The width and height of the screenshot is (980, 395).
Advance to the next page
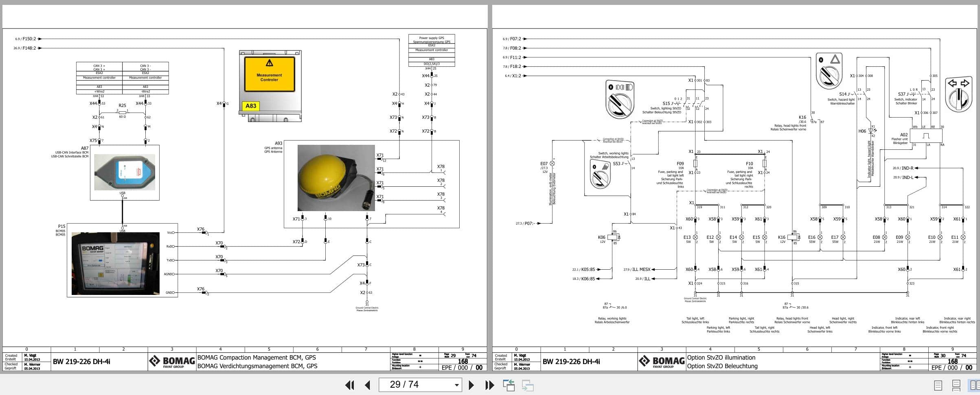(x=472, y=385)
